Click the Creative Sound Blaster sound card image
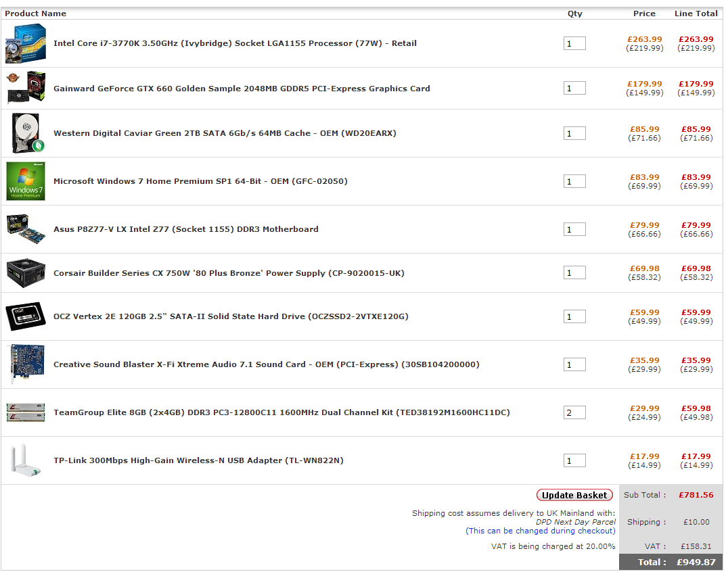 26,364
